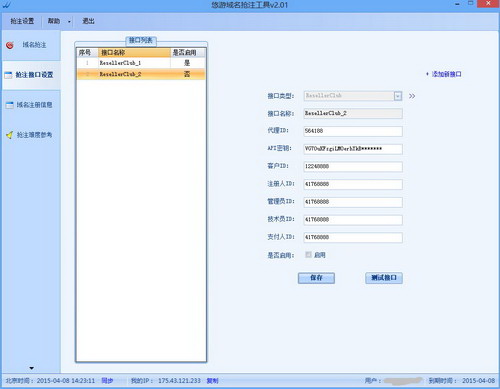Click the 复制 link next to IP address
This screenshot has height=389, width=500.
click(x=212, y=380)
